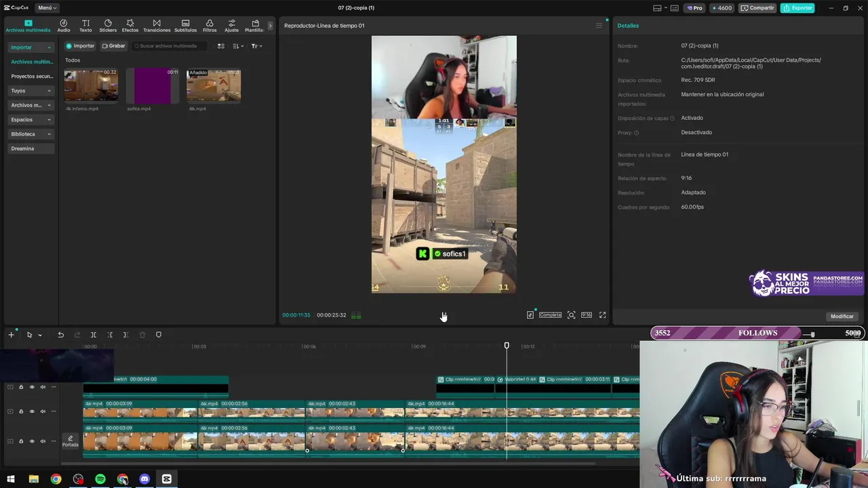Select Archivos multimedia in left sidebar list
This screenshot has width=868, height=488.
click(32, 62)
